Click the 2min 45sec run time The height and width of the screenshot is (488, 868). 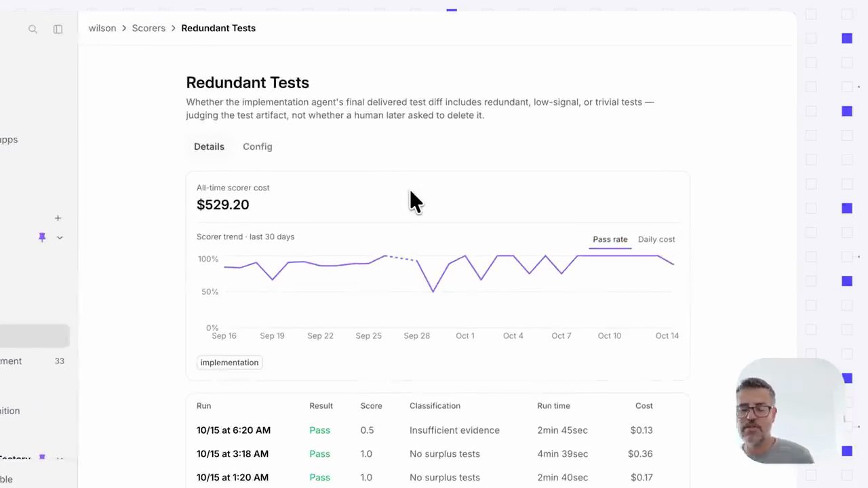(x=562, y=430)
